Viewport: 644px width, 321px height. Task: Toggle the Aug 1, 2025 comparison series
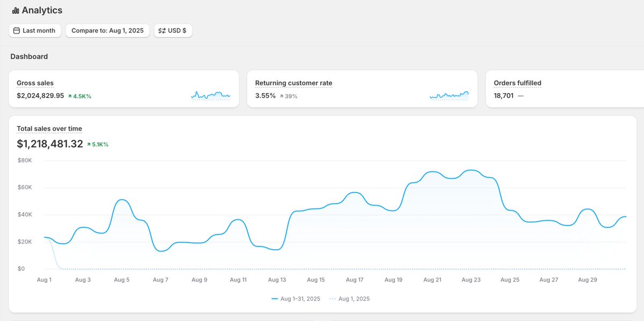tap(350, 298)
